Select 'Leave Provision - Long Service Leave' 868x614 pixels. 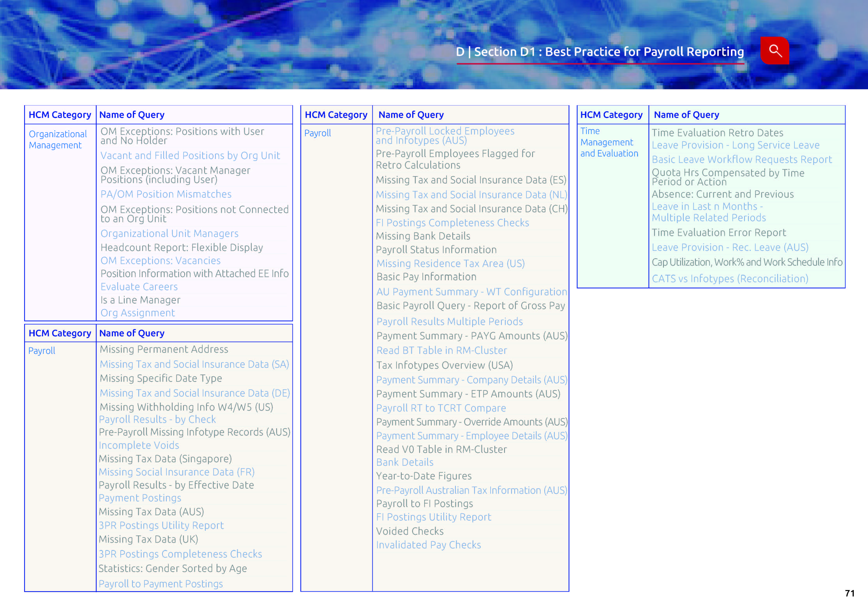(735, 145)
